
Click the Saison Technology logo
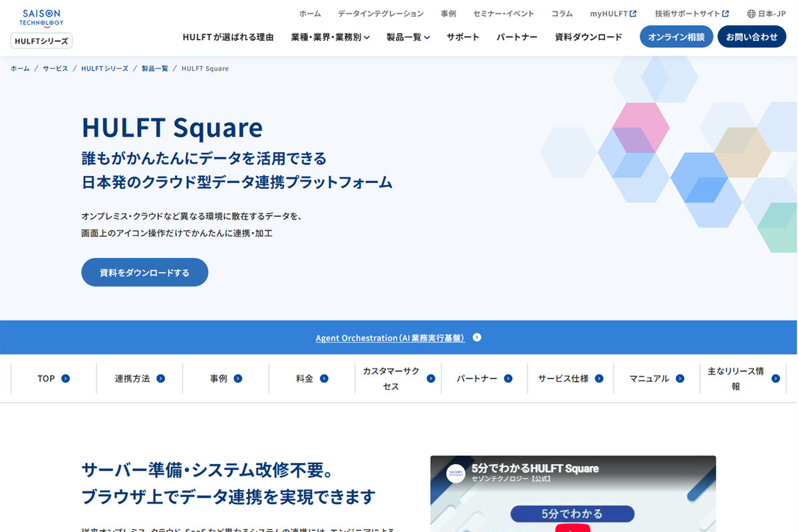[x=41, y=17]
